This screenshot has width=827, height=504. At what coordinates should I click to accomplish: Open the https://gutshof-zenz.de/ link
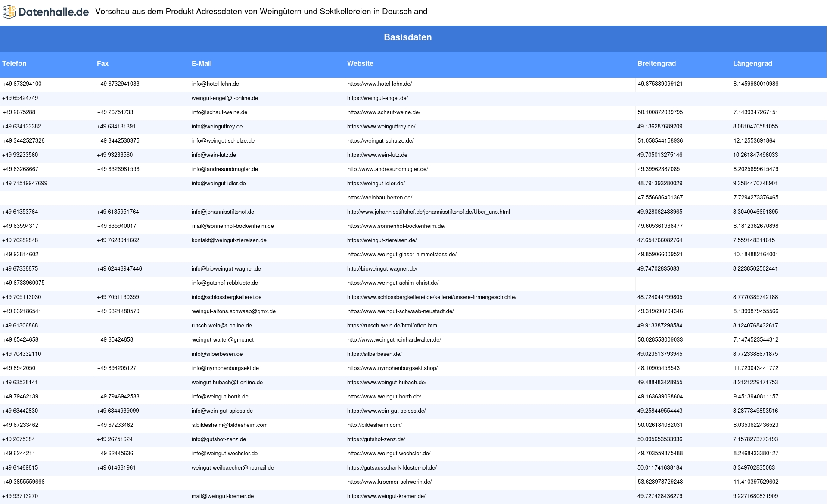click(376, 439)
